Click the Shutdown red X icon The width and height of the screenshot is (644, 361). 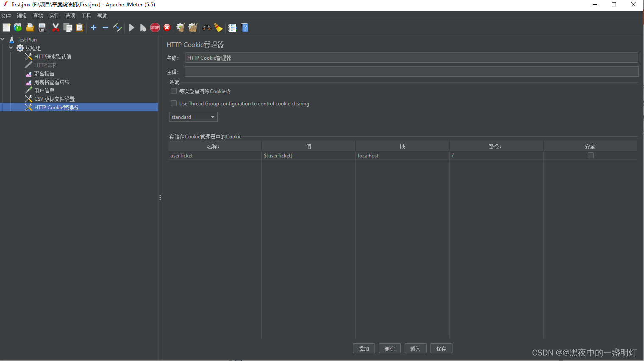coord(167,28)
